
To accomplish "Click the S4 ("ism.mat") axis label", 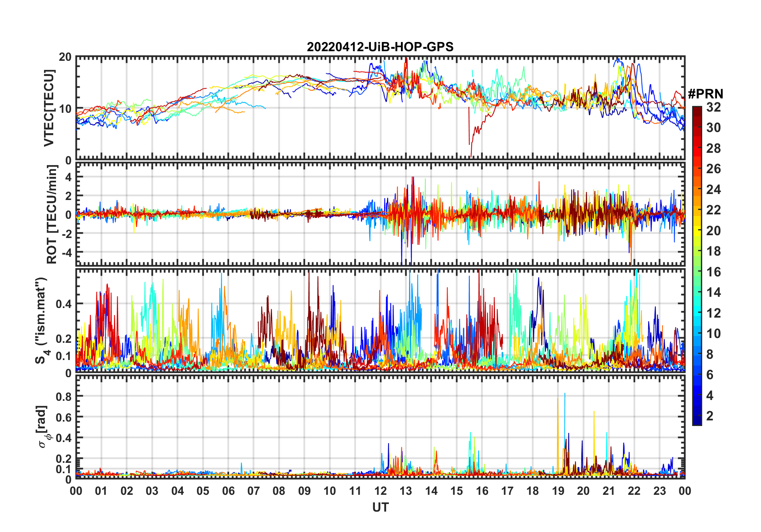I will 42,320.
